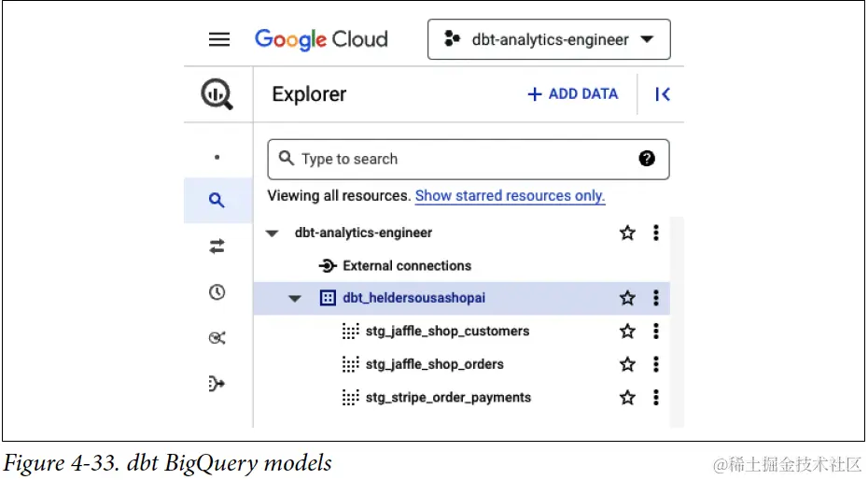Open data transfers arrows icon in sidebar
The height and width of the screenshot is (480, 868).
(217, 247)
